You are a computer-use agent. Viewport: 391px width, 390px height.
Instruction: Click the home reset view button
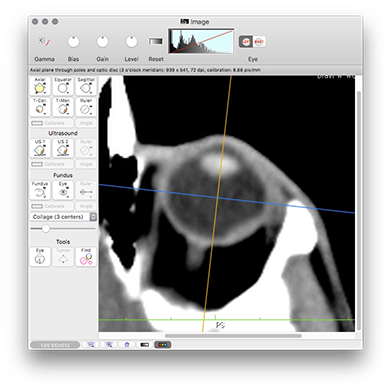point(127,345)
